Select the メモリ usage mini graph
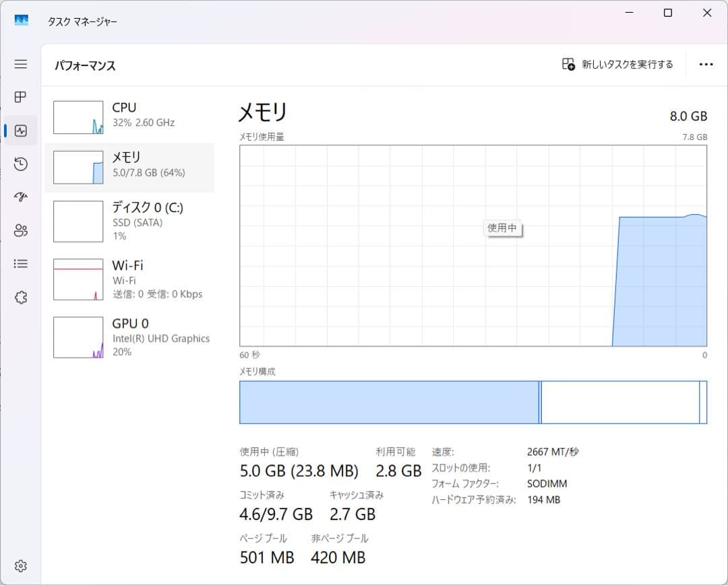728x586 pixels. click(78, 167)
